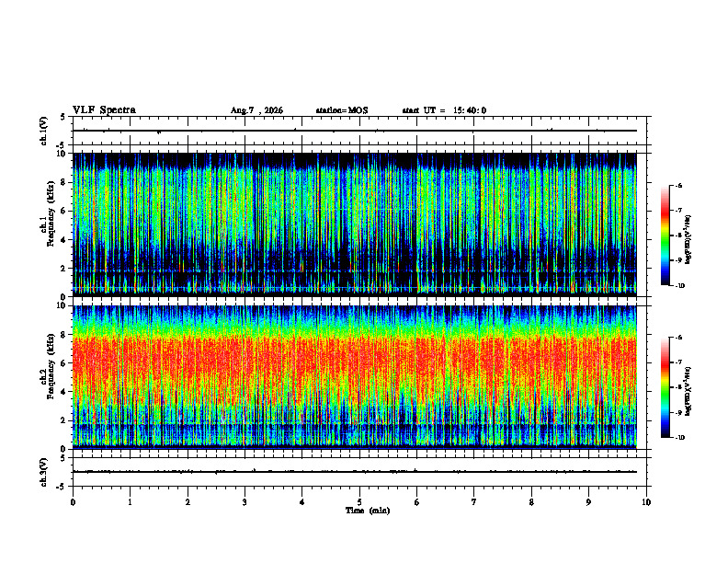This screenshot has width=728, height=563.
Task: Click the ch.1 spectrogram panel
Action: click(354, 224)
